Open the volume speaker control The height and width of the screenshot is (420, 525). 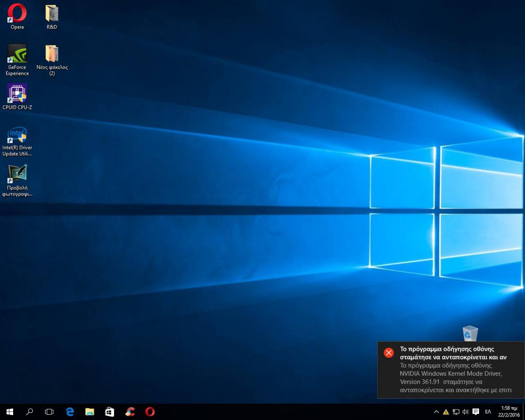tap(465, 412)
